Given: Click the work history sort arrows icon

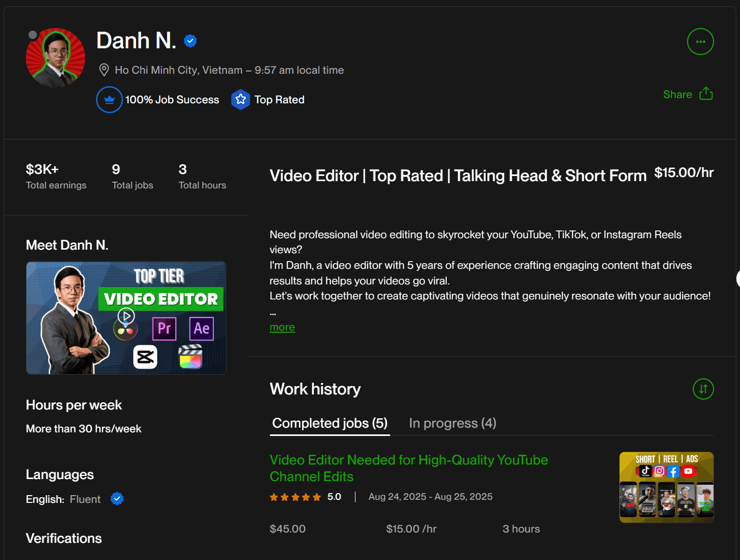Looking at the screenshot, I should tap(703, 389).
